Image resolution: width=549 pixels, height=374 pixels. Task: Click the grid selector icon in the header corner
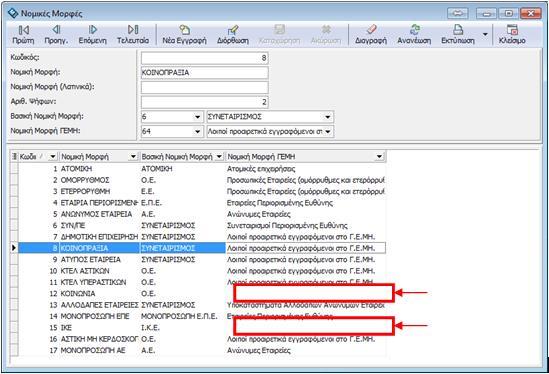(14, 157)
